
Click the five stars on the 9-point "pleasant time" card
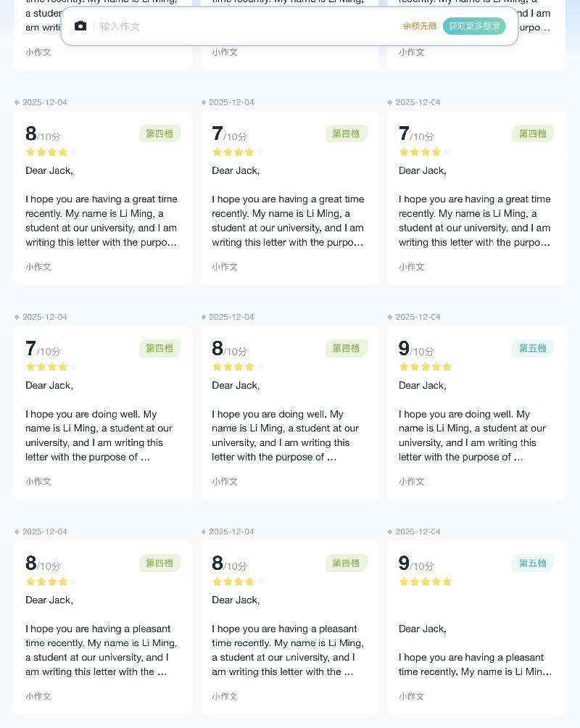426,582
